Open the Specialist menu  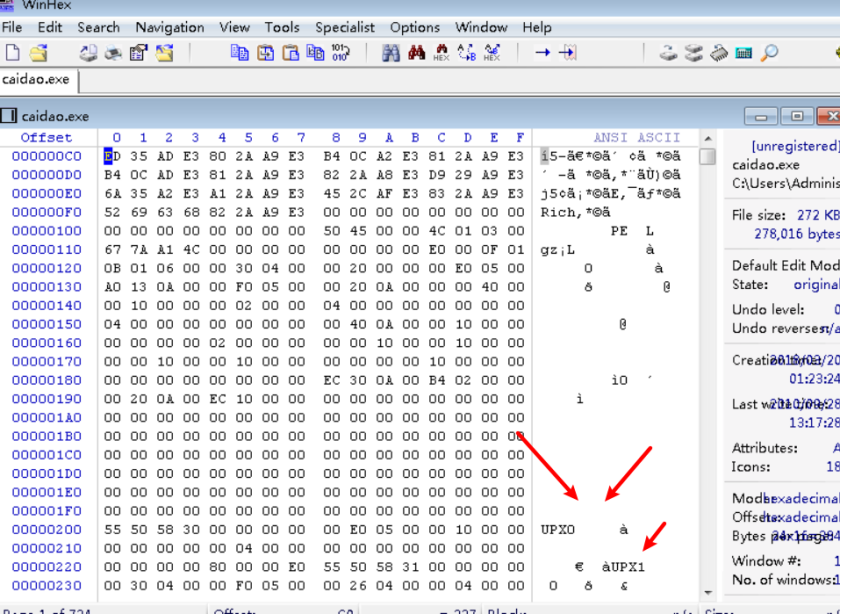(x=345, y=27)
